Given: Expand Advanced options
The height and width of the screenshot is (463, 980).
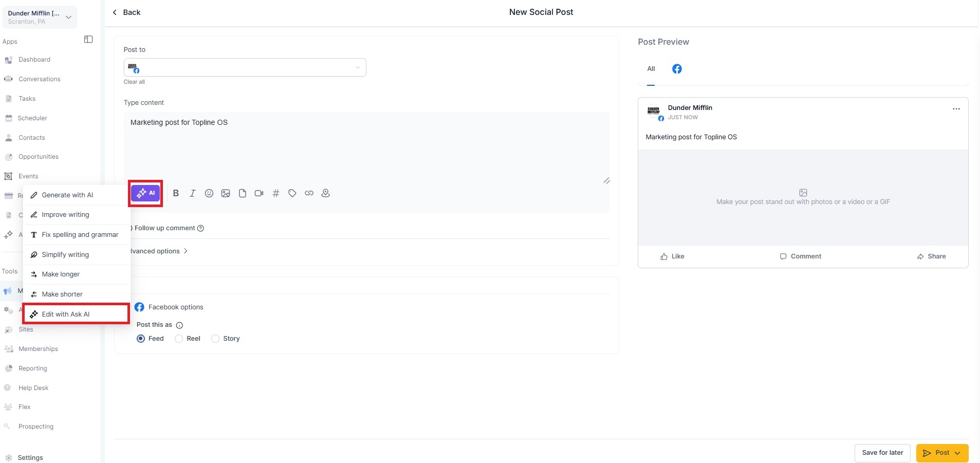Looking at the screenshot, I should click(x=159, y=251).
